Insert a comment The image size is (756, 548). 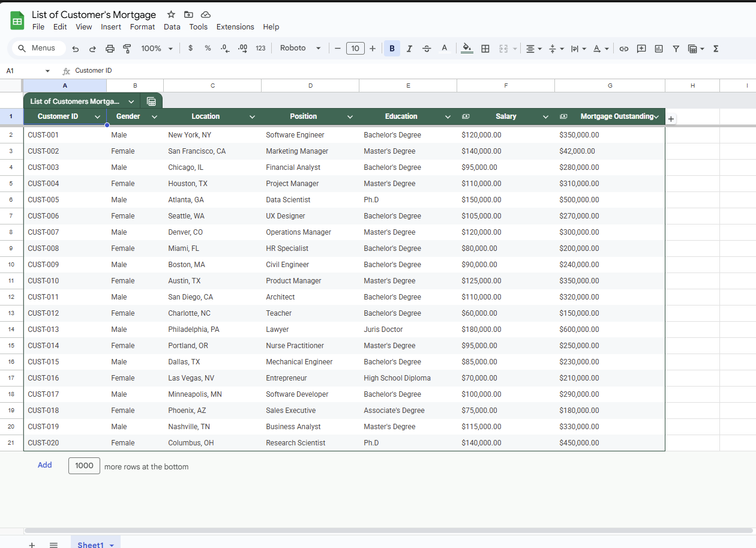coord(641,49)
